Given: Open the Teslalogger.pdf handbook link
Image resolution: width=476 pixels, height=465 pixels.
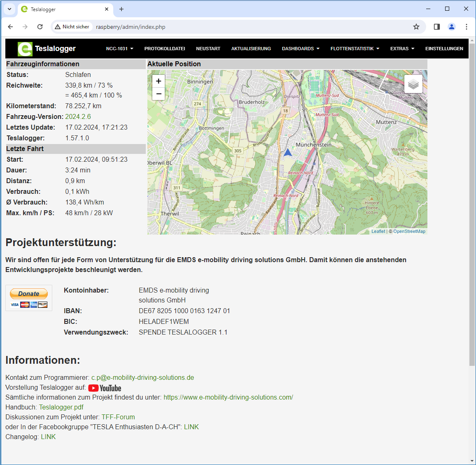Looking at the screenshot, I should click(61, 407).
